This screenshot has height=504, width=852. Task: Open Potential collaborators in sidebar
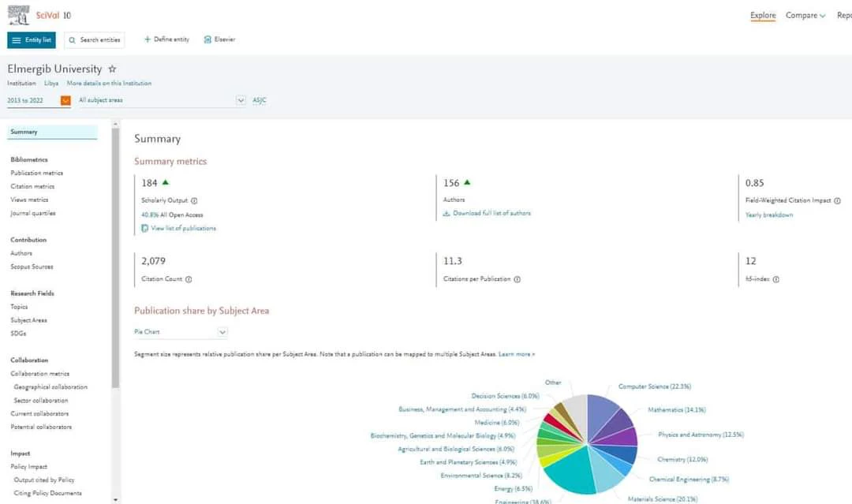[41, 427]
